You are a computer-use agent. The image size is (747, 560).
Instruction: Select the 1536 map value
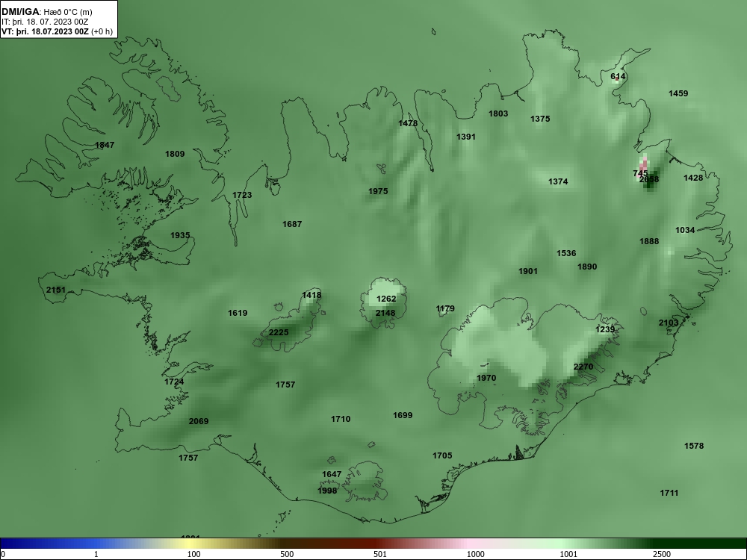pos(566,253)
